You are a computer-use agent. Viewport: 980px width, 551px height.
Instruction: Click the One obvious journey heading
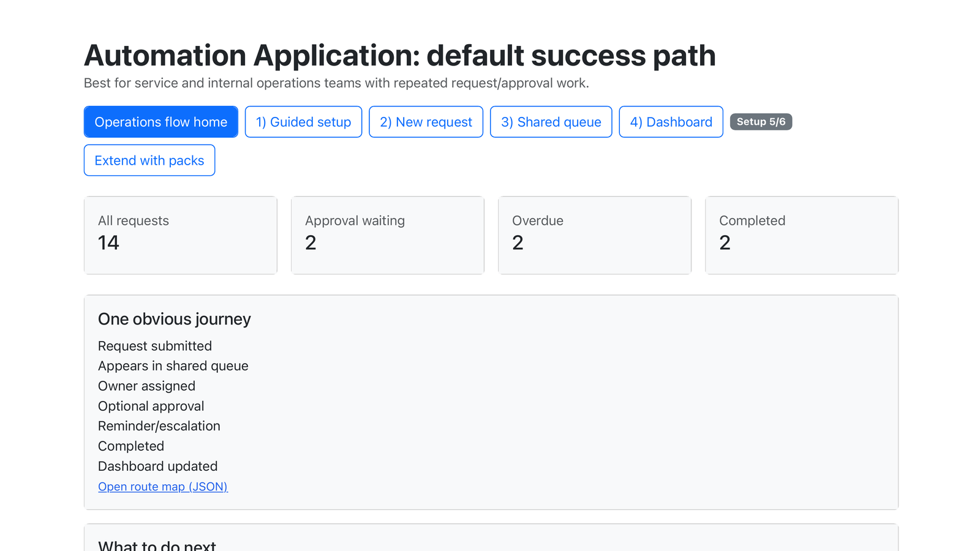(174, 319)
